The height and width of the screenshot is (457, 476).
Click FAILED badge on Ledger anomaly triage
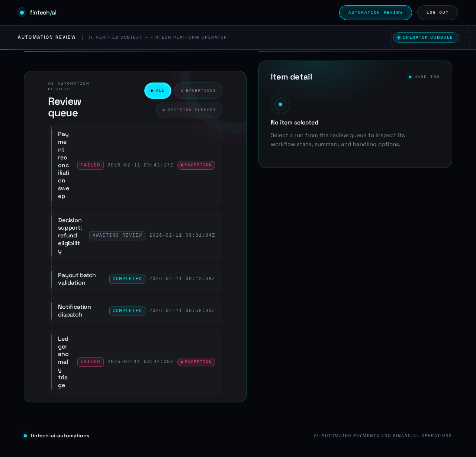[x=90, y=362]
